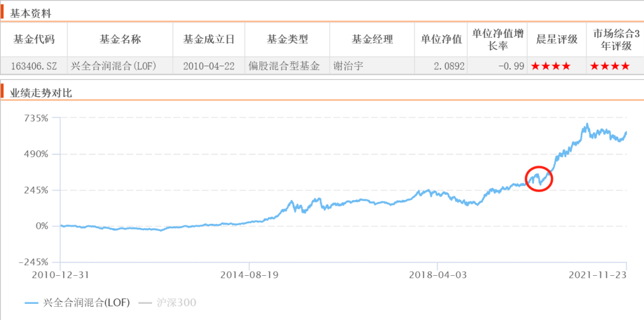Viewport: 644px width, 320px height.
Task: Click the 2018-04-03 x-axis date
Action: point(438,275)
